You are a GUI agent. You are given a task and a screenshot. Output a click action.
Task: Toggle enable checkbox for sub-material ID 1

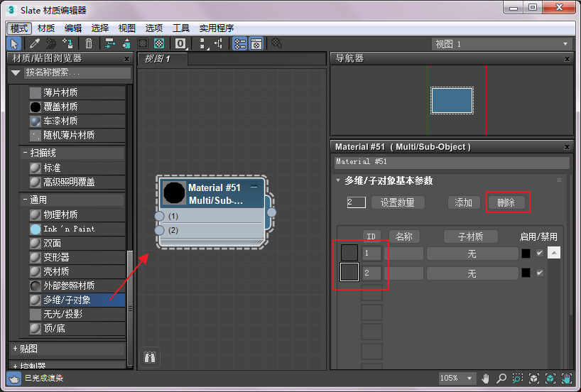pyautogui.click(x=540, y=253)
